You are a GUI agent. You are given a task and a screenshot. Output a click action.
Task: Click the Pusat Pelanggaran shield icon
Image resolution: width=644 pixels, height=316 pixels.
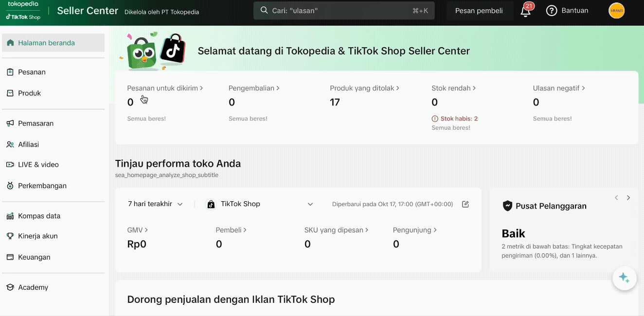click(x=507, y=206)
